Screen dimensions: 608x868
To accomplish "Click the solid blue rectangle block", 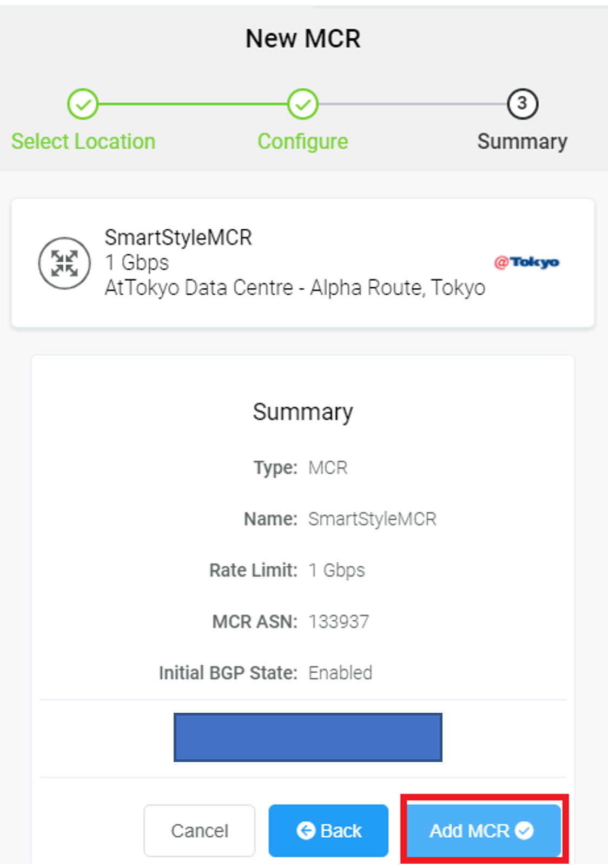I will (x=308, y=737).
